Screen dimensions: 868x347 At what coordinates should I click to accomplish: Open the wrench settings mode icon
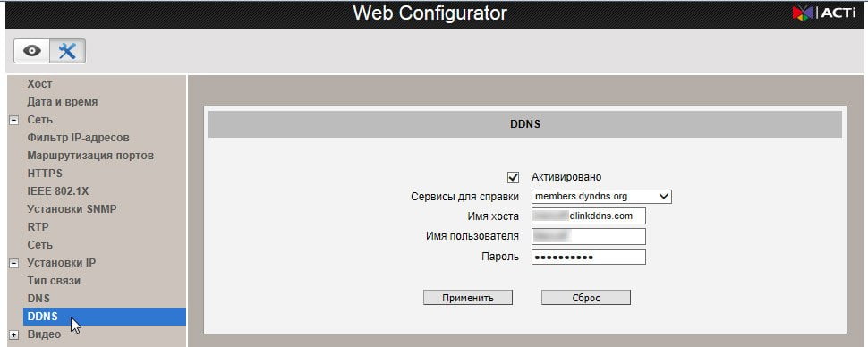pos(67,51)
